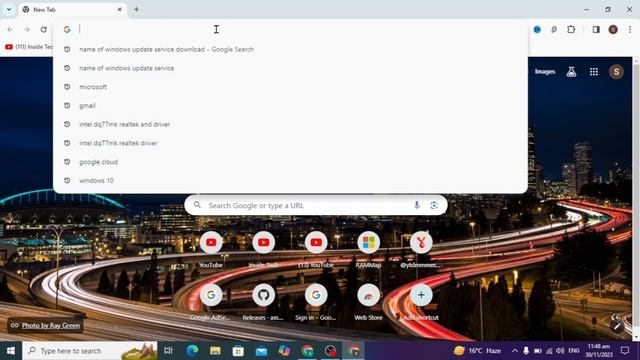Open Mail app from taskbar
This screenshot has height=360, width=640.
coord(261,351)
